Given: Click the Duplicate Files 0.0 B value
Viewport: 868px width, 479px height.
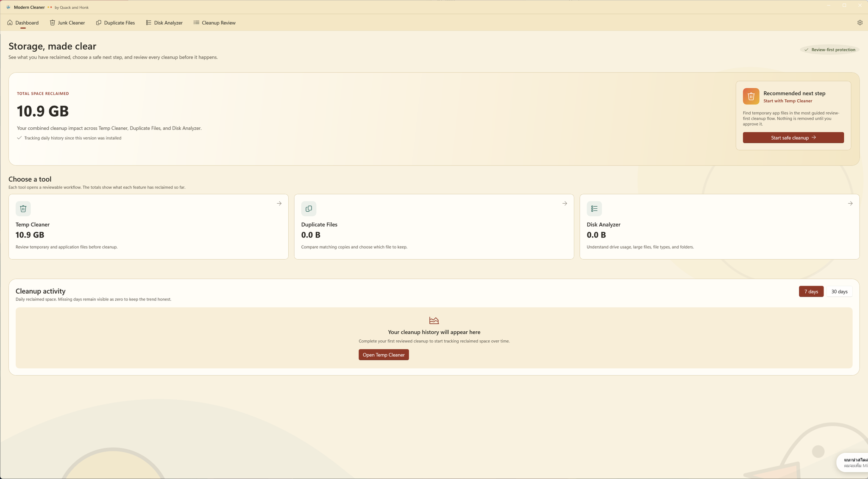Looking at the screenshot, I should [x=311, y=235].
